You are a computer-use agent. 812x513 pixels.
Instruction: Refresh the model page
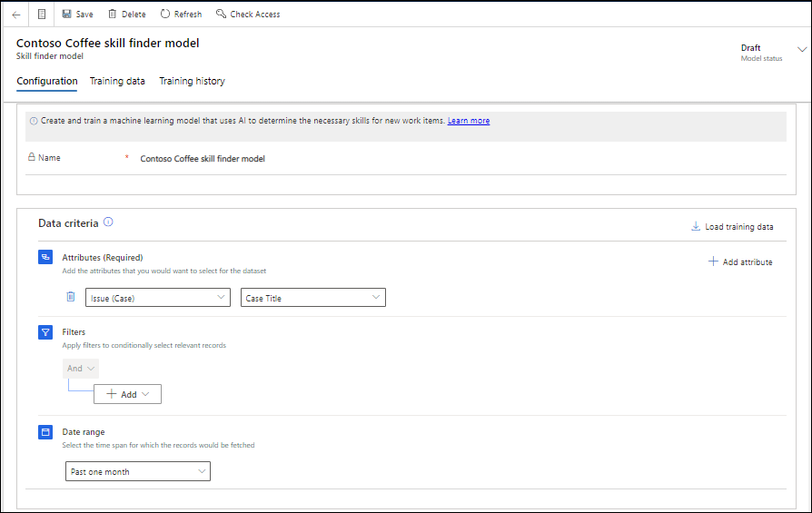(x=181, y=14)
